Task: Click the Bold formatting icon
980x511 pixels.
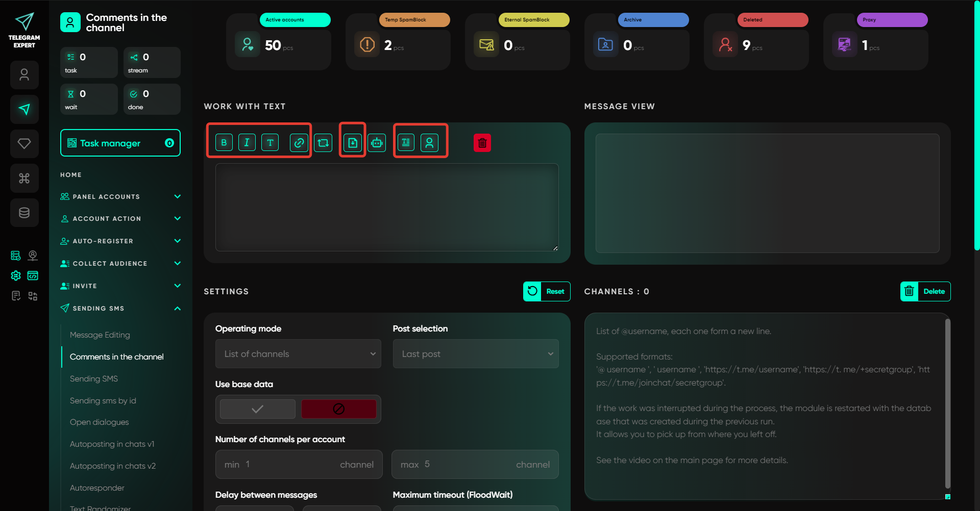Action: [x=224, y=143]
